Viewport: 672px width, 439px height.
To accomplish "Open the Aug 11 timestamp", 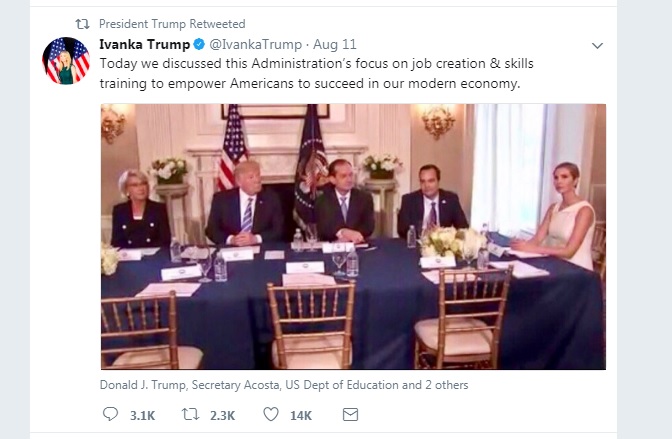I will point(335,44).
